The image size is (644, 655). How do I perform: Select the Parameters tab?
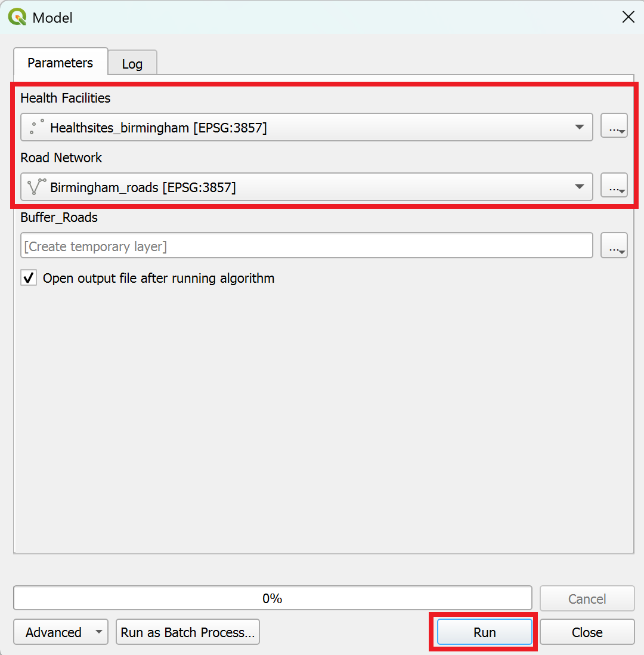point(60,63)
